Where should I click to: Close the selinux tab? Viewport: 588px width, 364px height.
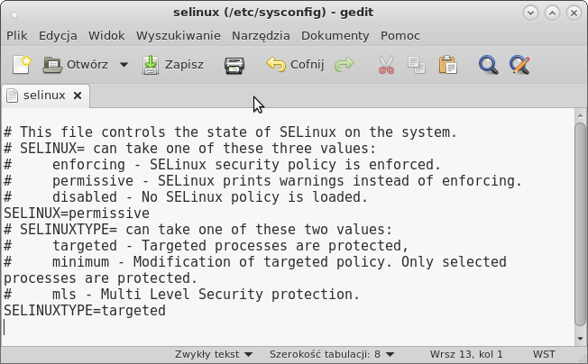click(x=78, y=96)
